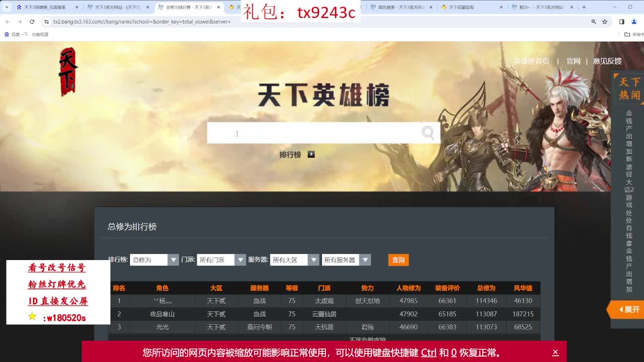
Task: Expand the 天下热闻 side panel via 展开
Action: pos(626,309)
